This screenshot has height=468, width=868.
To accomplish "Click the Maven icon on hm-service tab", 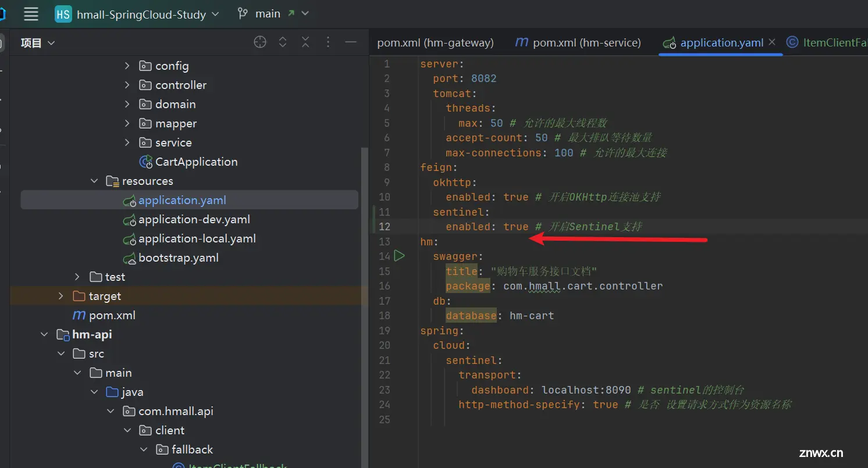I will pyautogui.click(x=522, y=42).
